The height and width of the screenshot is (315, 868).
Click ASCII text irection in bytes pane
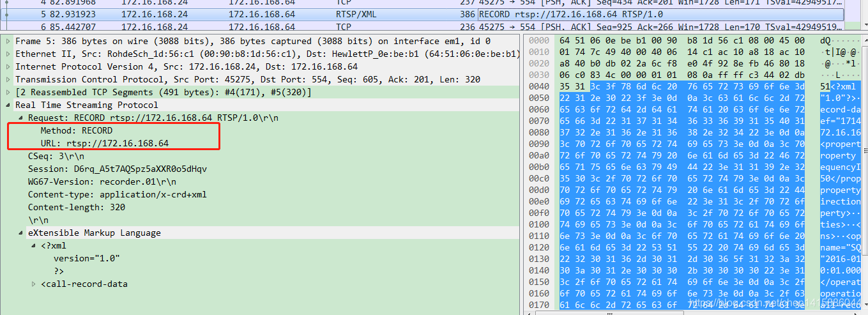tap(840, 201)
